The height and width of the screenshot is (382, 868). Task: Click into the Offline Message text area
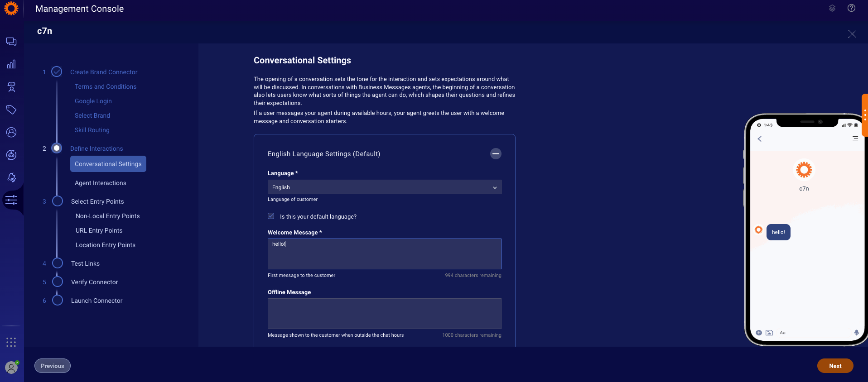(x=384, y=313)
